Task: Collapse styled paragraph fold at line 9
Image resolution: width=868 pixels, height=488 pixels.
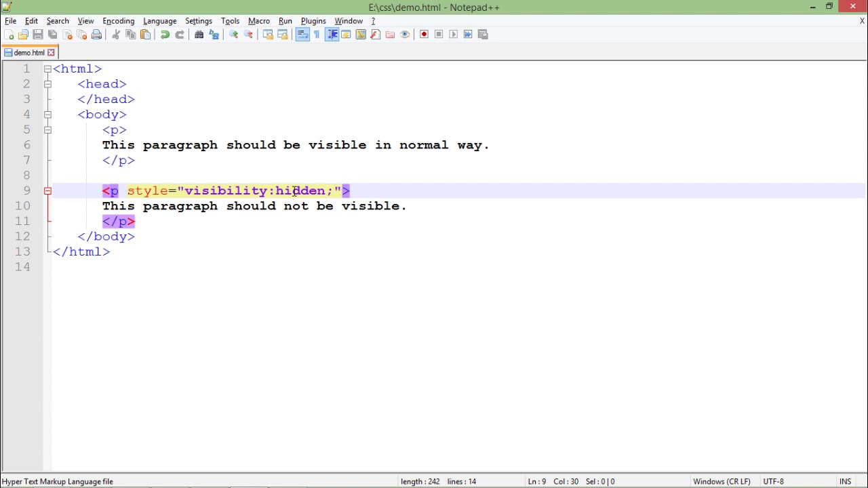Action: click(x=47, y=191)
